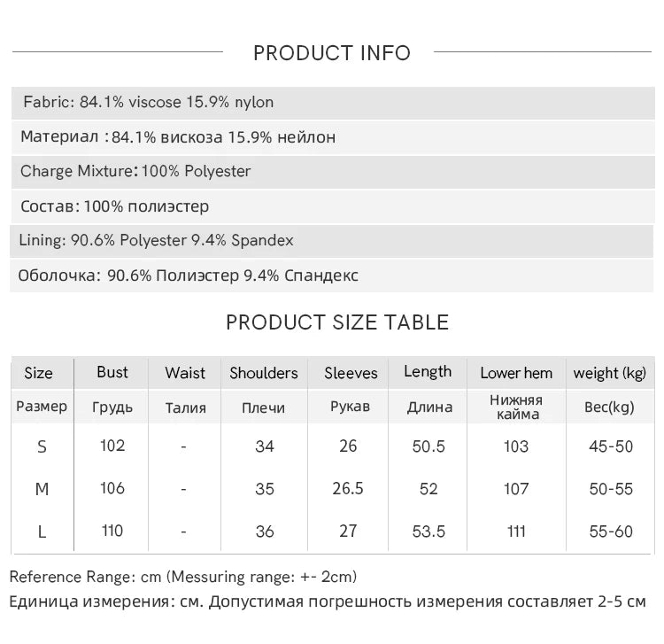Viewport: 664px width, 644px height.
Task: Click the S size row label
Action: (42, 446)
